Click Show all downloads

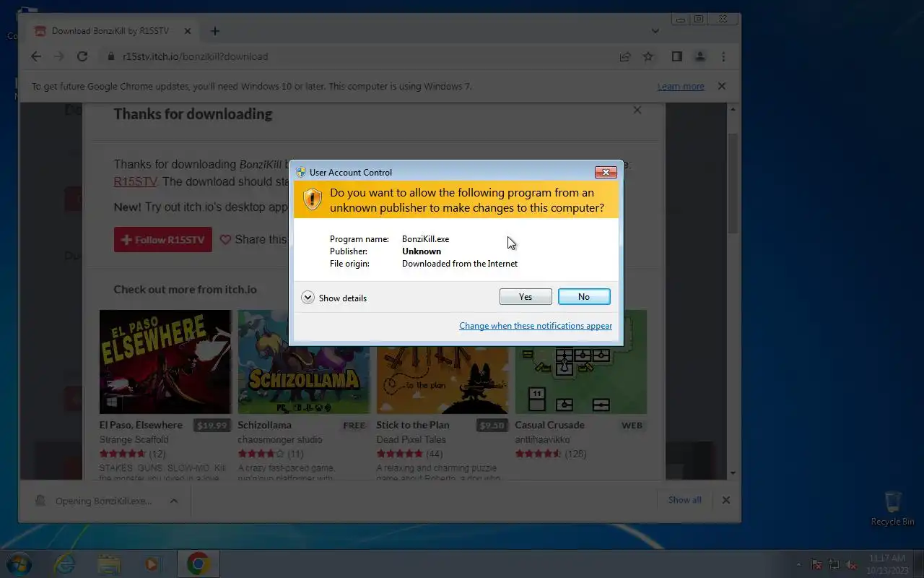point(684,500)
